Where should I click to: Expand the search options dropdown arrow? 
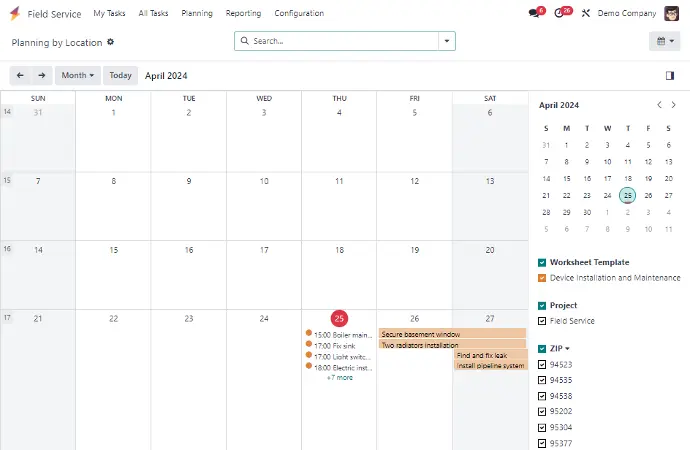point(447,41)
